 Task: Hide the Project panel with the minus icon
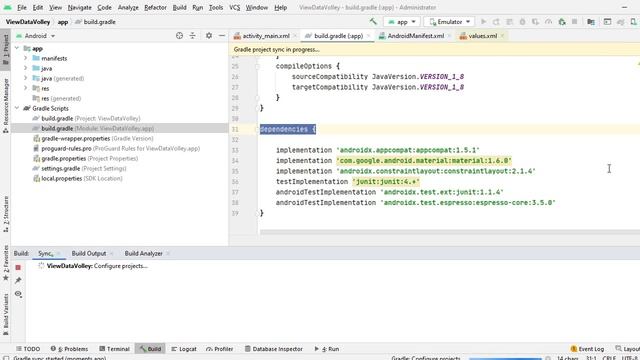222,36
